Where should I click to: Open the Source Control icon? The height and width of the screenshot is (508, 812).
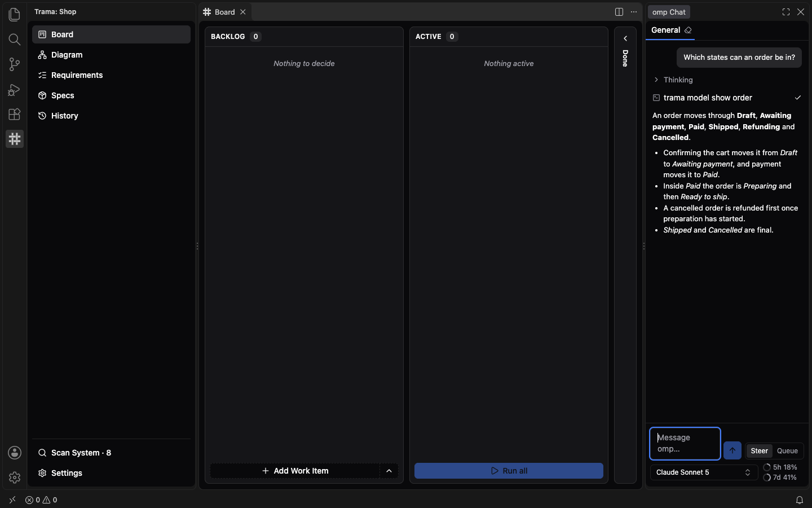[15, 64]
